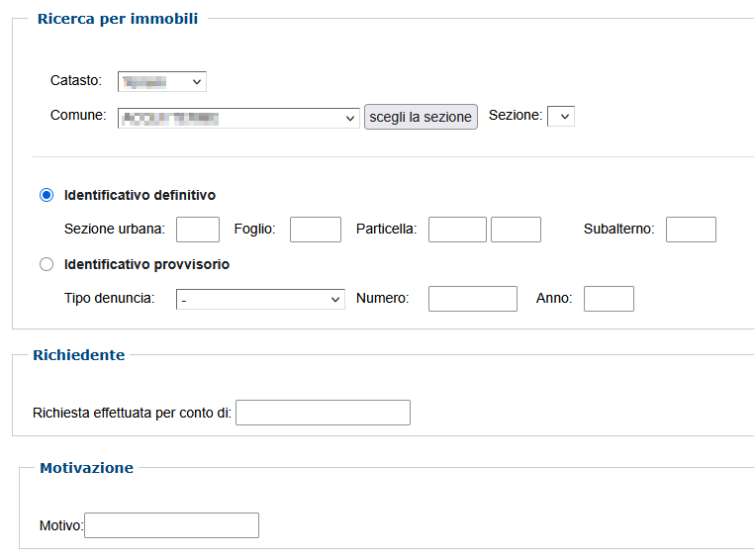Click the 'Richiesta effettuata per conto di' field
This screenshot has height=560, width=754.
click(323, 413)
